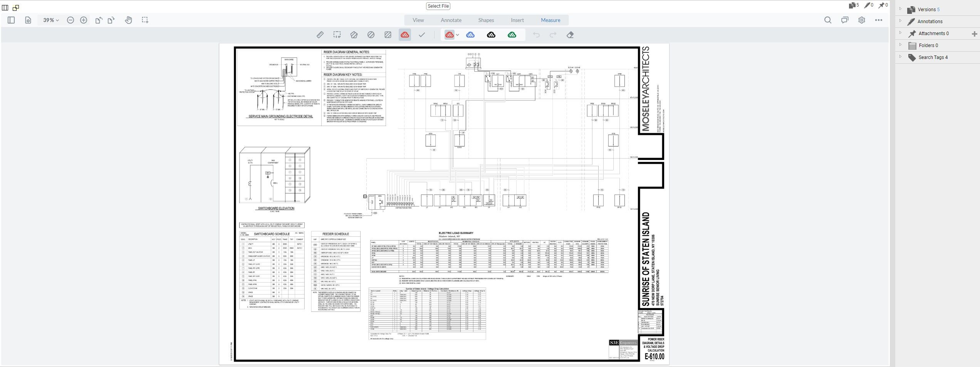Expand the Annotations section

click(x=900, y=20)
